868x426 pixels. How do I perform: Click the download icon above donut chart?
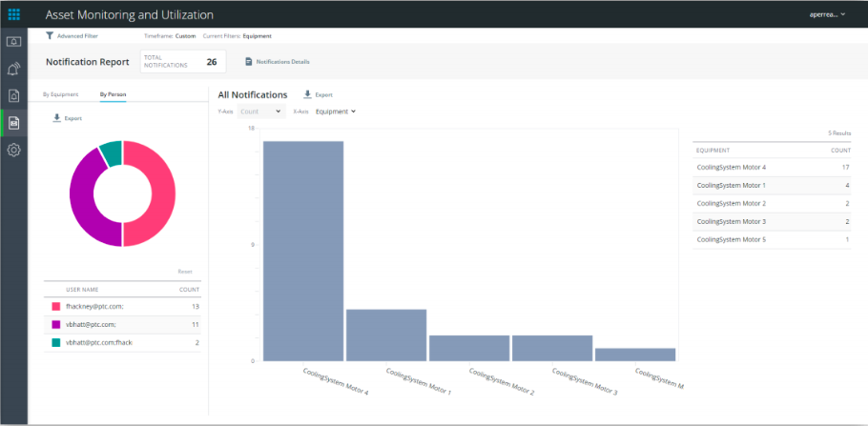click(x=56, y=117)
